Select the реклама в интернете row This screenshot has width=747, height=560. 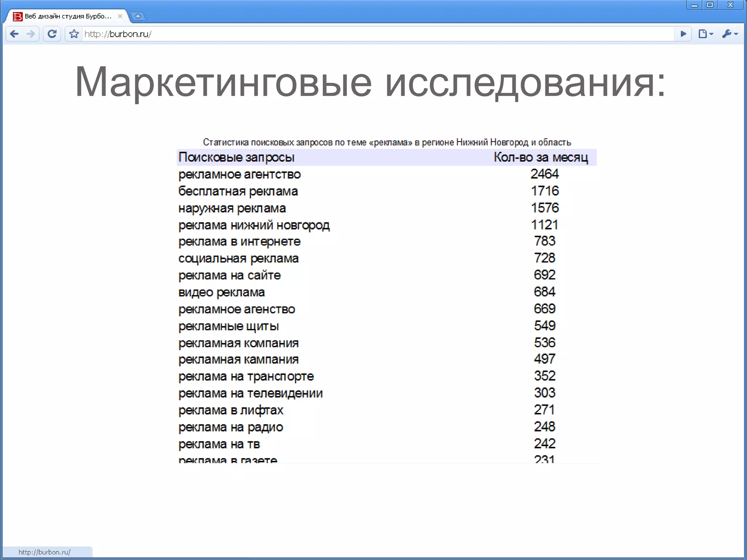pyautogui.click(x=387, y=242)
